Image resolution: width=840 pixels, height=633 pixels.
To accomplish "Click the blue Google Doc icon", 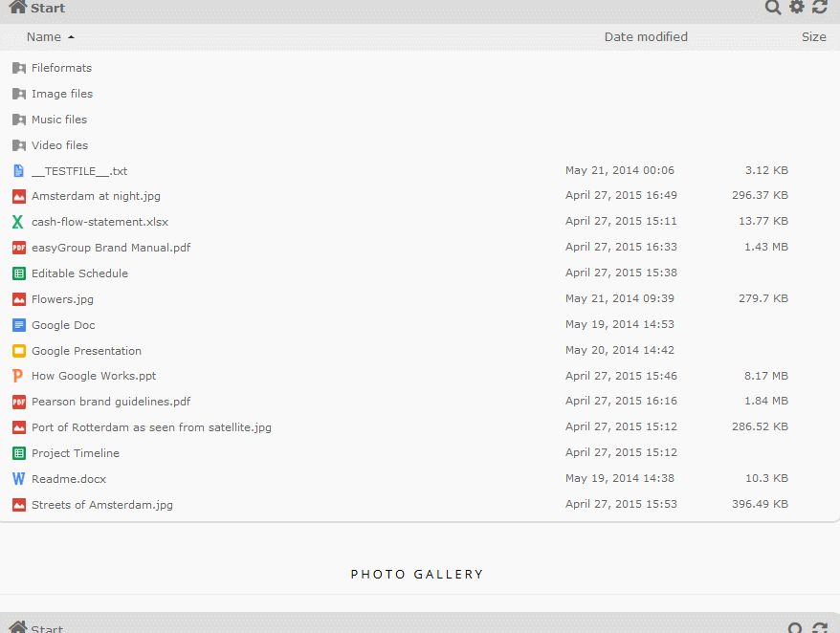I will [19, 325].
